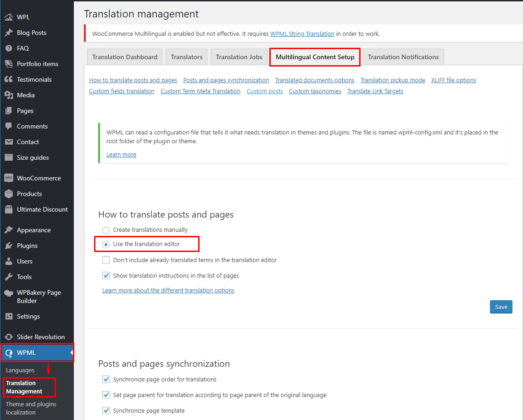Screen dimensions: 523x420
Task: Open Theme and plugins localization submenu
Action: click(31, 409)
